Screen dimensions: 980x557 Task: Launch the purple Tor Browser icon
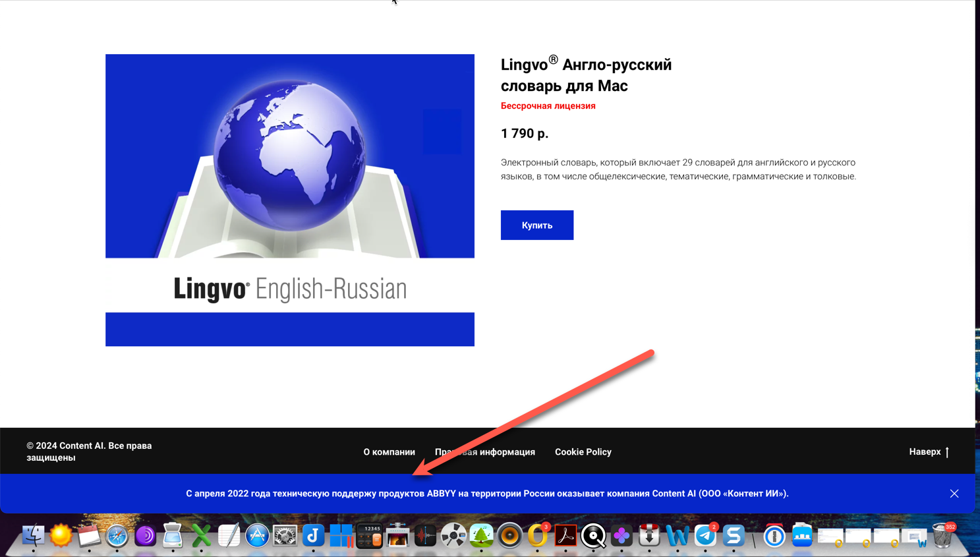[x=145, y=535]
